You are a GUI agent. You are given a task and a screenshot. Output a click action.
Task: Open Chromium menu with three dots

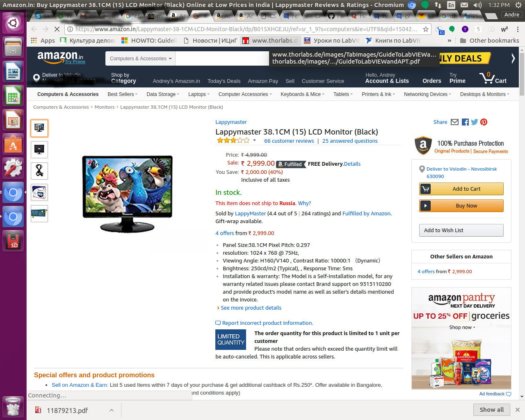pos(518,29)
